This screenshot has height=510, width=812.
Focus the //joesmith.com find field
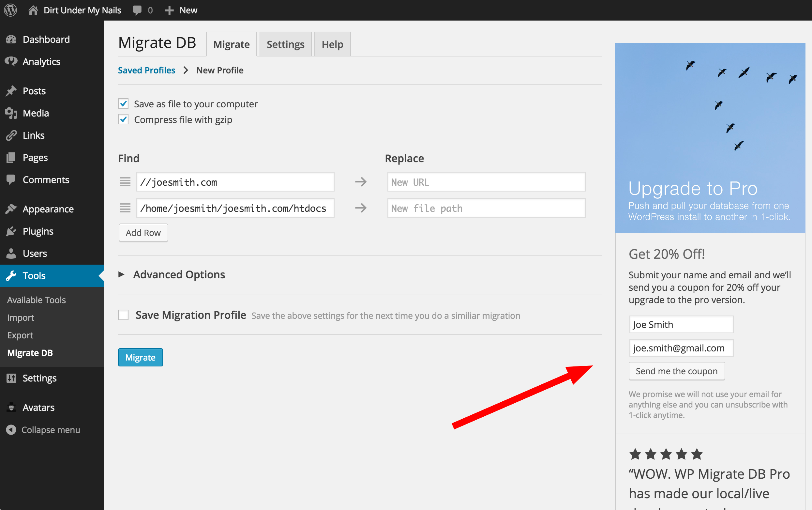[235, 182]
